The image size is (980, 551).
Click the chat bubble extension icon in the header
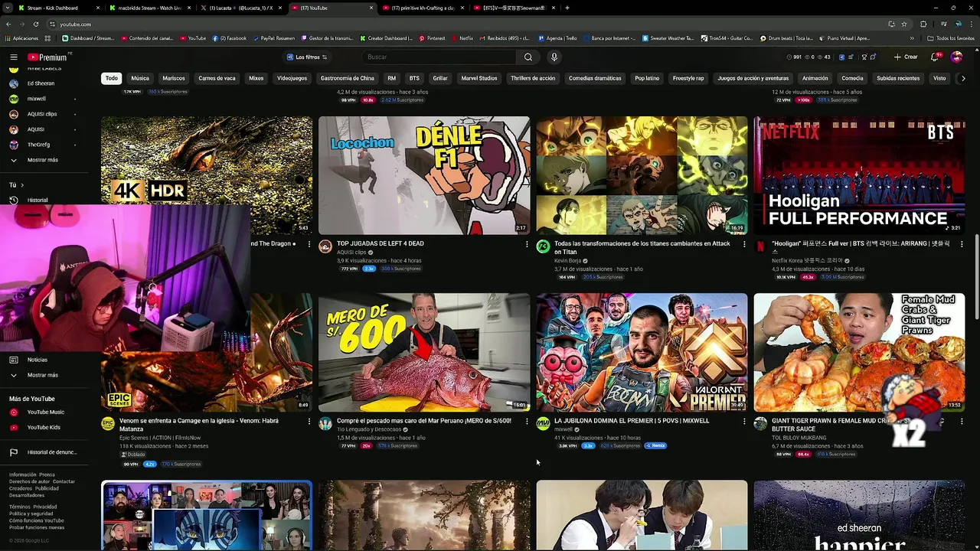point(874,57)
